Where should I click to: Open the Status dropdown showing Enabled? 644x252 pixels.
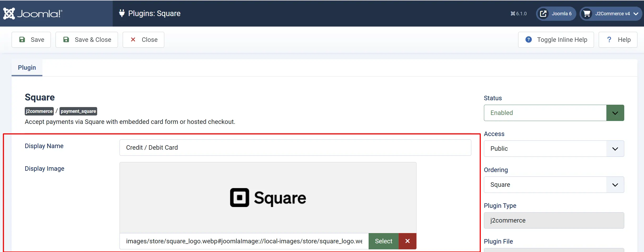coord(554,113)
